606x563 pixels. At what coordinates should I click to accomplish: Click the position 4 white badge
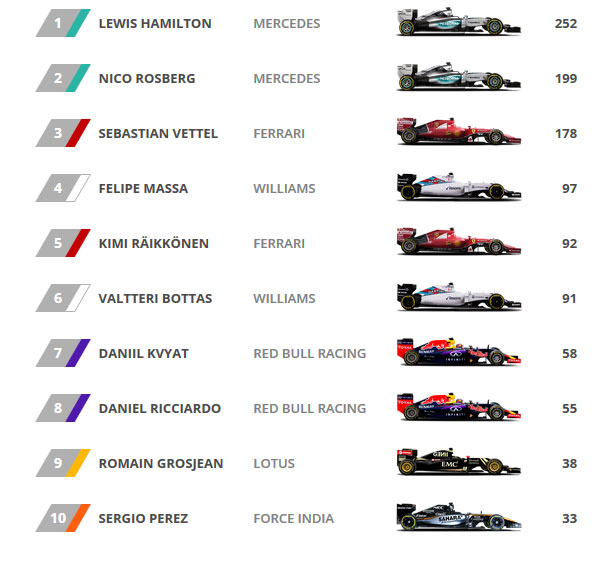63,188
